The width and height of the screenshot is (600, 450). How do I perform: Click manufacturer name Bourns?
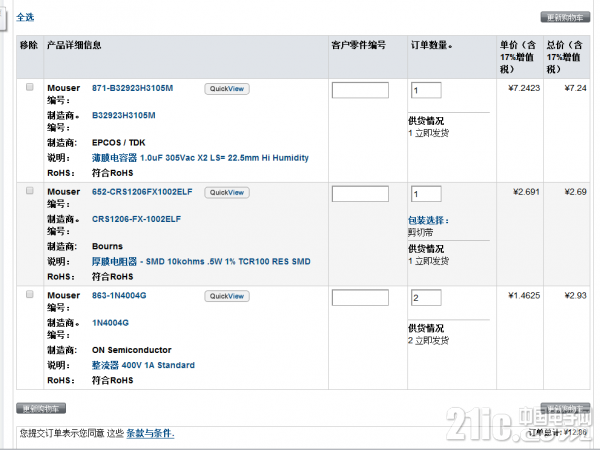(107, 246)
